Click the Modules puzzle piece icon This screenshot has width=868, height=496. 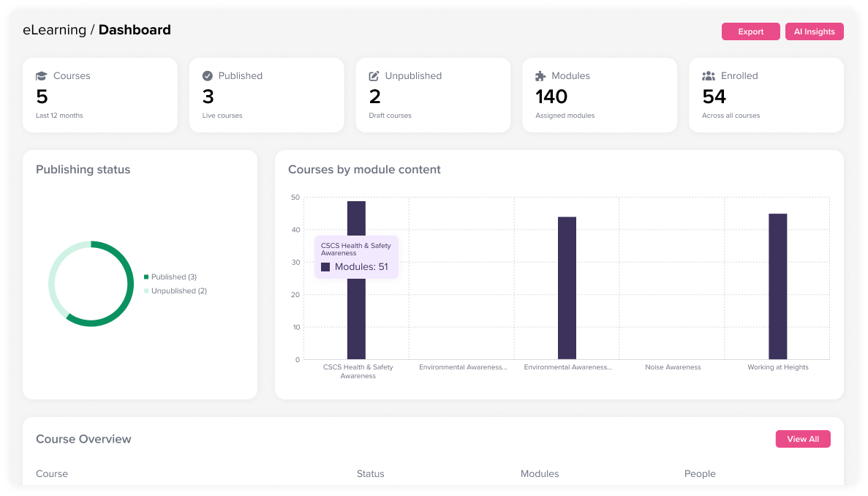(x=540, y=76)
